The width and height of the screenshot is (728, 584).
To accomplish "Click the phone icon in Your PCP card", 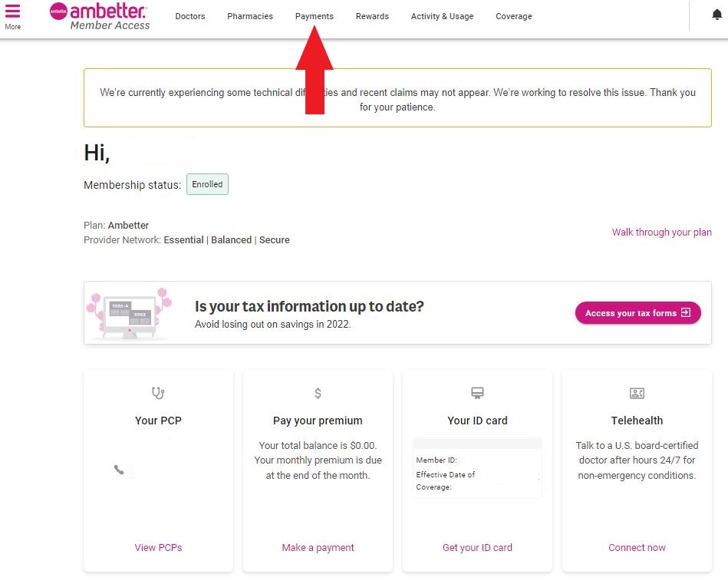I will (119, 469).
